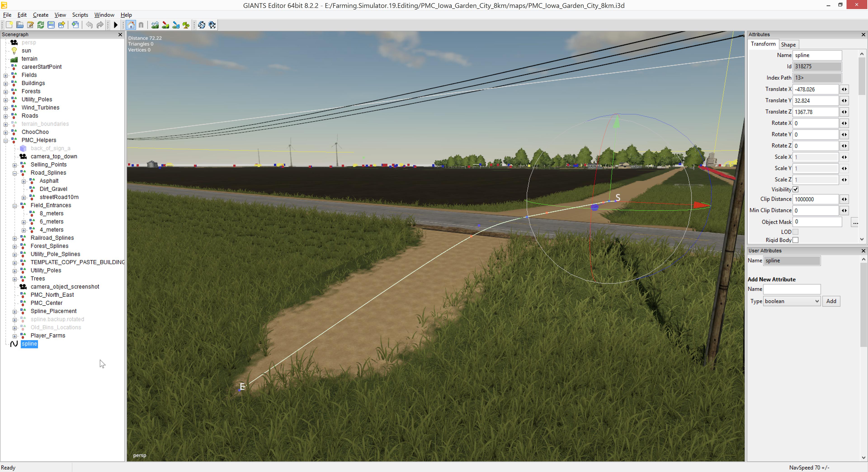The image size is (868, 472).
Task: Click the Open file folder icon
Action: coord(20,25)
